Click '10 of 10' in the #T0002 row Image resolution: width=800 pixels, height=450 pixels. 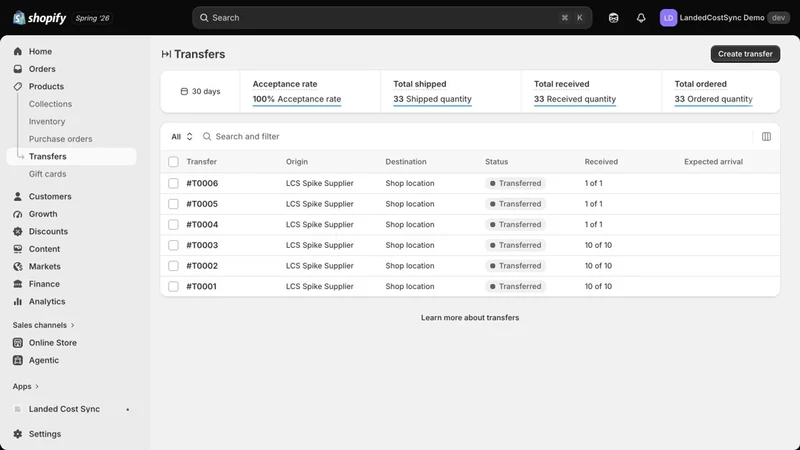(x=598, y=266)
